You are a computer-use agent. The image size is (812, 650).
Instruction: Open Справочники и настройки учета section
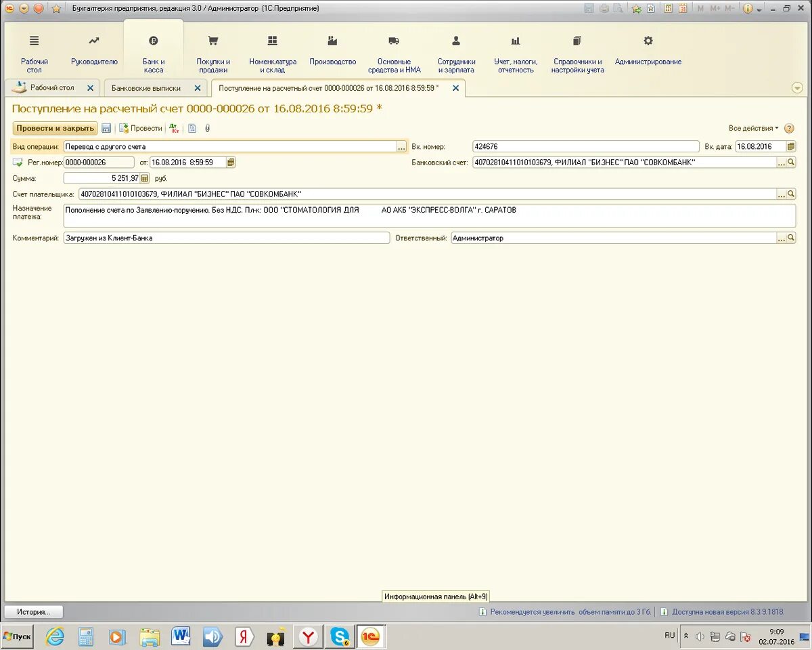[577, 53]
